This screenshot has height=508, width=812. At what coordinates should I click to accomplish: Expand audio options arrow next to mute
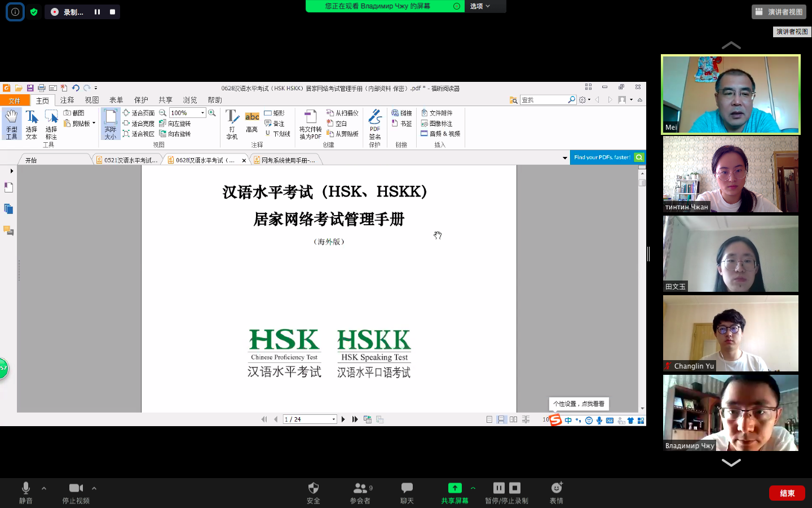[44, 488]
